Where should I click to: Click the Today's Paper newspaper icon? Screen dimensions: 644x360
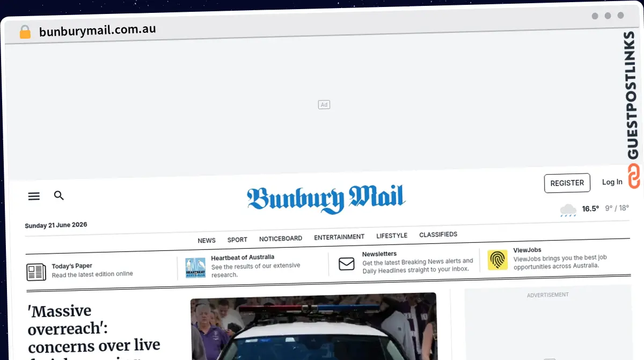[x=36, y=272]
